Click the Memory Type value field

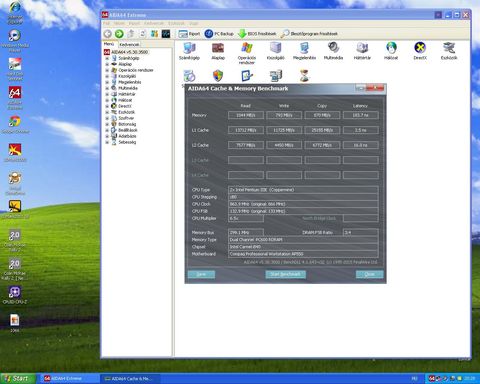(303, 240)
